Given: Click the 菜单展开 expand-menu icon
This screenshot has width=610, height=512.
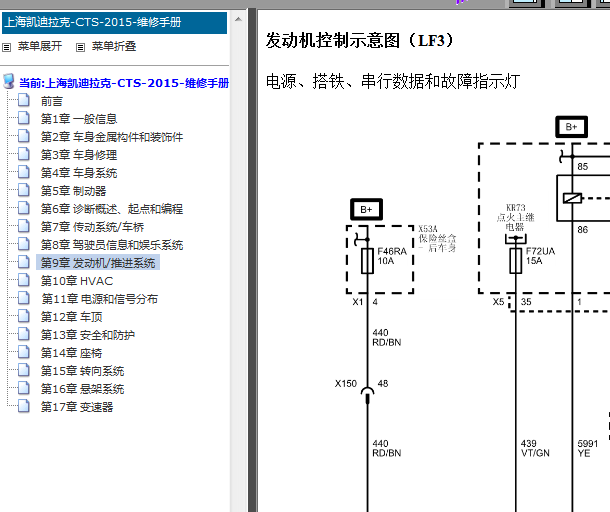Looking at the screenshot, I should (x=6, y=47).
